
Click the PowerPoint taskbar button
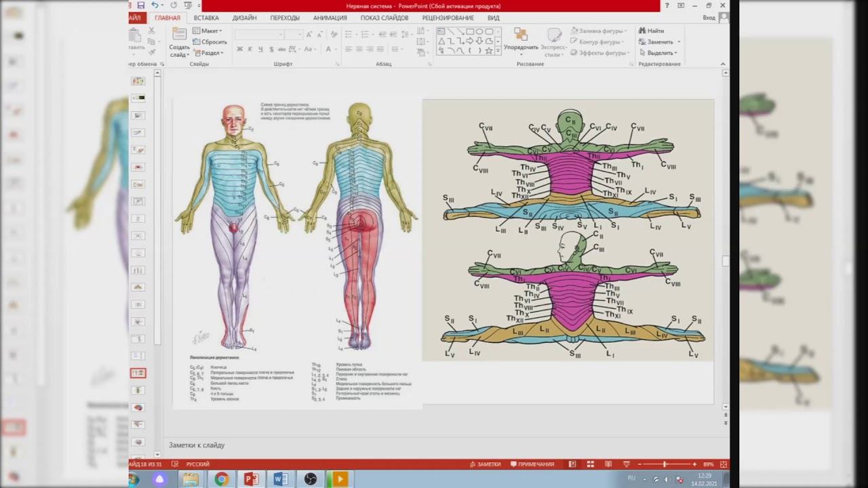tap(251, 480)
